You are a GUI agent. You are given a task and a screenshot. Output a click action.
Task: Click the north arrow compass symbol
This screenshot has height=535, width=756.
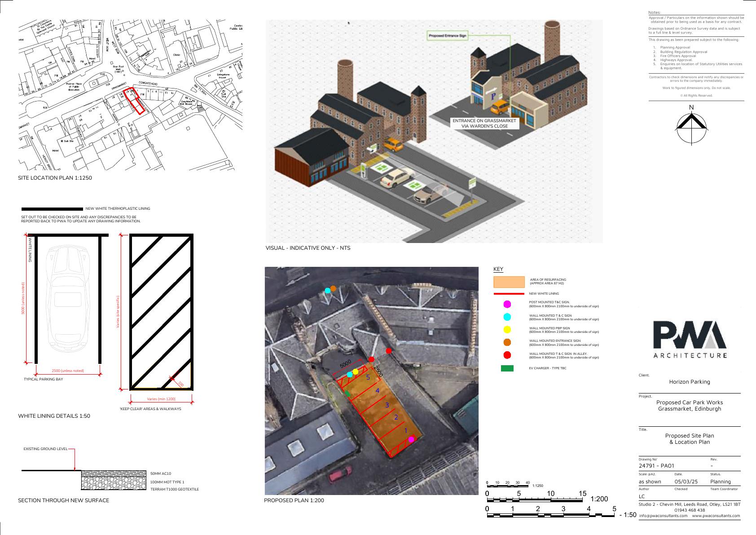click(x=691, y=129)
